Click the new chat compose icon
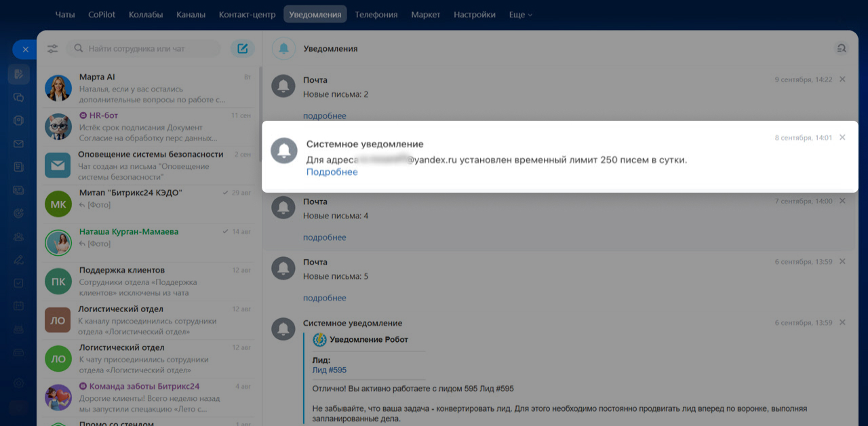The height and width of the screenshot is (426, 868). pos(242,49)
